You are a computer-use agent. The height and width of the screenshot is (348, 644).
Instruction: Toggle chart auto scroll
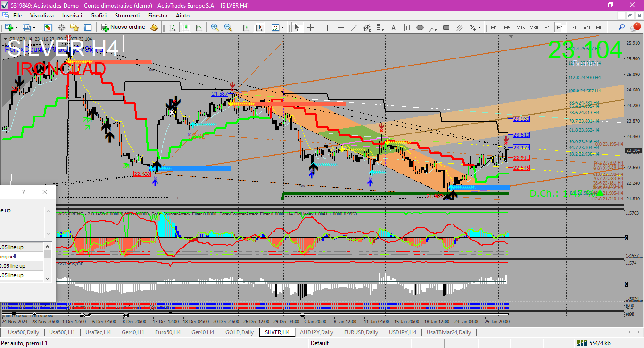point(245,27)
